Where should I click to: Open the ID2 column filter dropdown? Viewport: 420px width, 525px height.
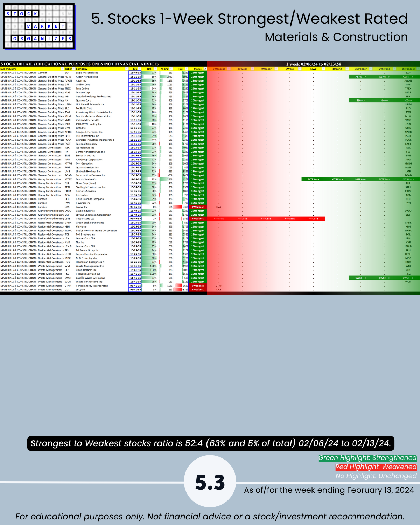tap(155, 69)
